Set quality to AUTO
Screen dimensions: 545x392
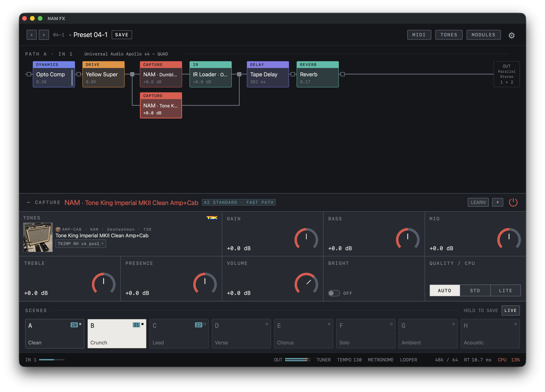coord(445,291)
